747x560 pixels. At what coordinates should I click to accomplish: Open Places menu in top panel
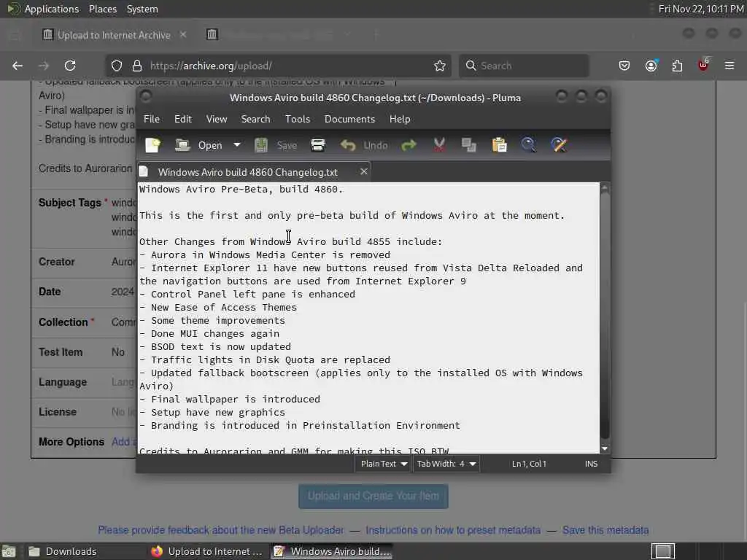(x=103, y=9)
